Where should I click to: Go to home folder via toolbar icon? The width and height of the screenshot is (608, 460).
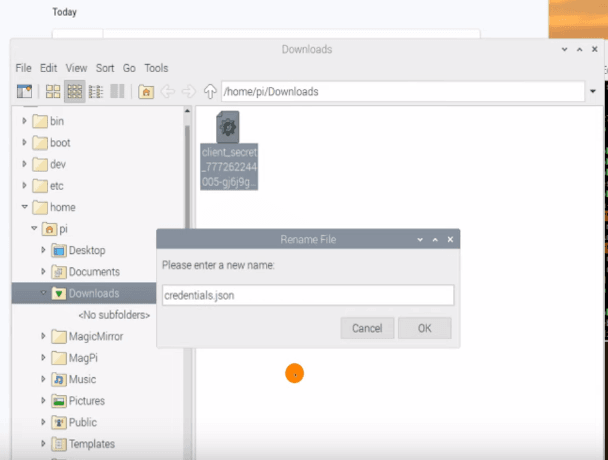(146, 92)
